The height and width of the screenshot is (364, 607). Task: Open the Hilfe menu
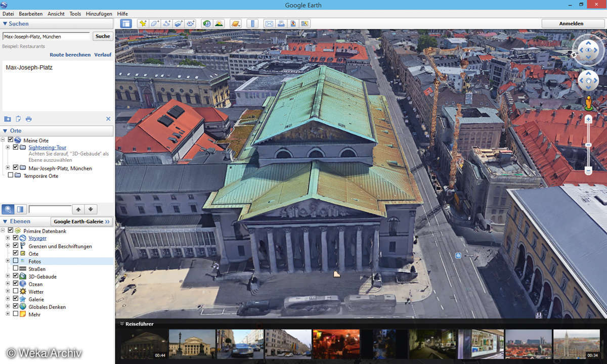coord(122,14)
